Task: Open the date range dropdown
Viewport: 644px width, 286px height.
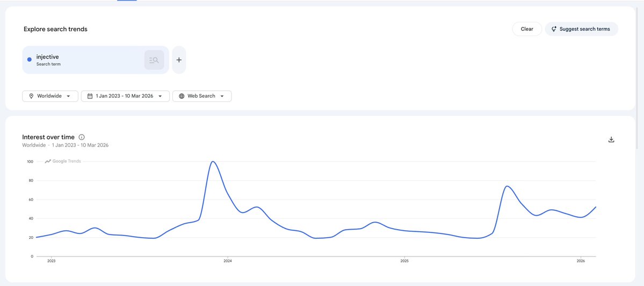Action: pos(125,96)
